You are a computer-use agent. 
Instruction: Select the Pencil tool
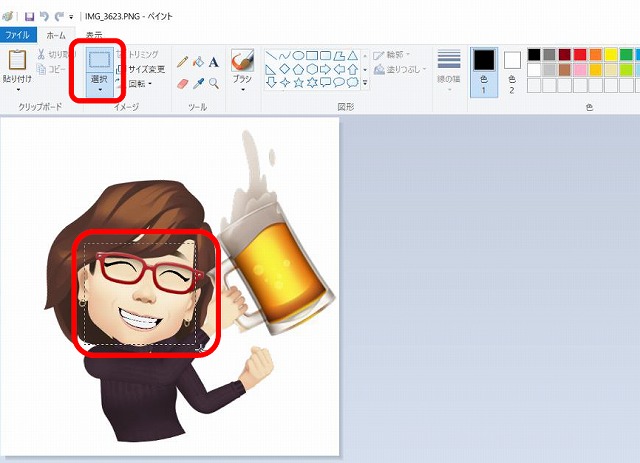click(182, 62)
